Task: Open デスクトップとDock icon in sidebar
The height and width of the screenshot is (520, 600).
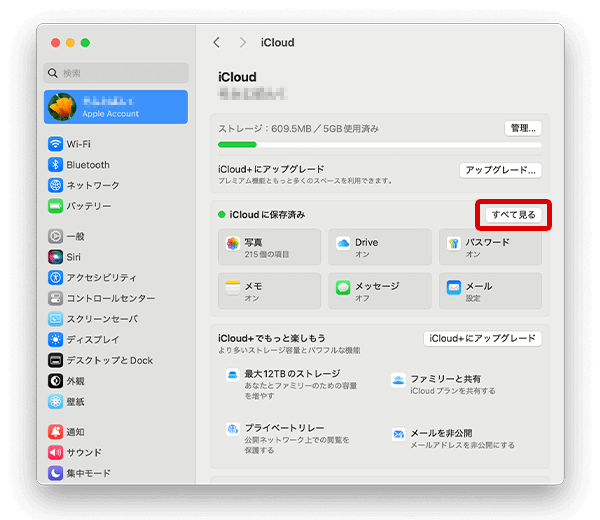Action: pyautogui.click(x=55, y=360)
